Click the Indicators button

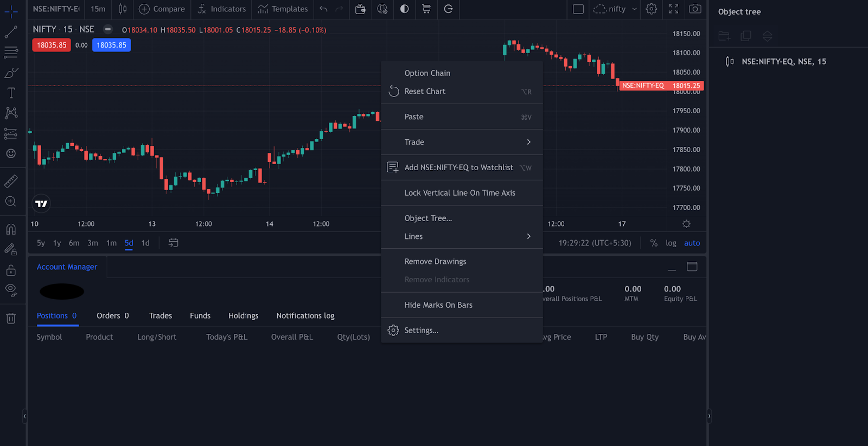(x=222, y=9)
